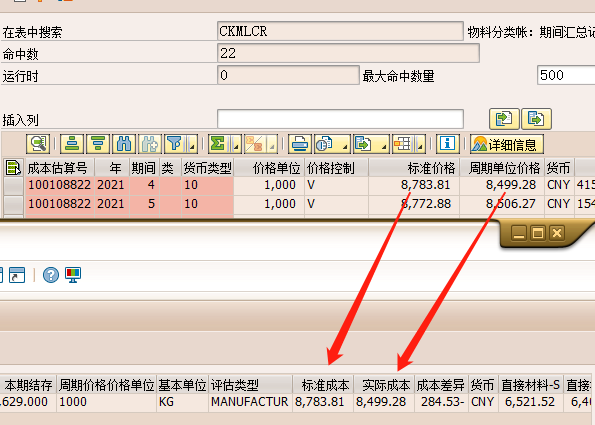Image resolution: width=595 pixels, height=425 pixels.
Task: Expand the total sum dropdown arrow
Action: (236, 144)
